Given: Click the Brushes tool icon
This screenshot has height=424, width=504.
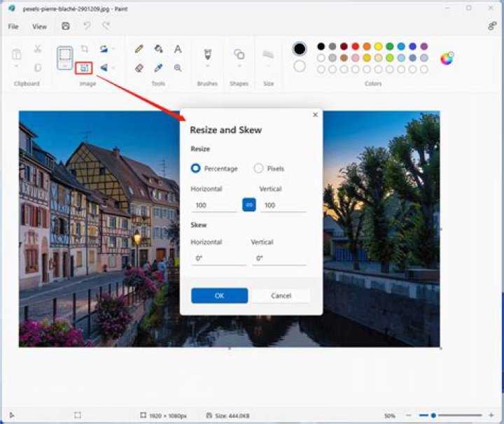Looking at the screenshot, I should coord(208,54).
